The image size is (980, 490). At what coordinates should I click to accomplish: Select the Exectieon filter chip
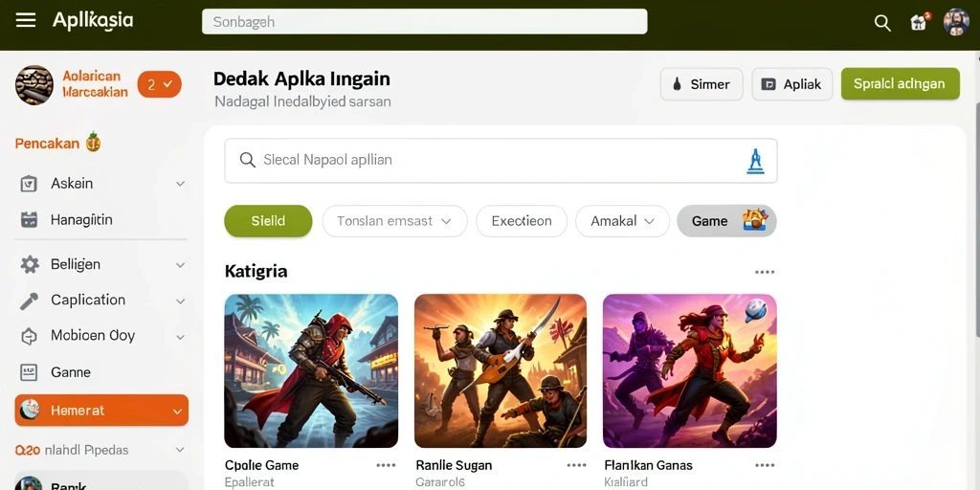[x=522, y=221]
